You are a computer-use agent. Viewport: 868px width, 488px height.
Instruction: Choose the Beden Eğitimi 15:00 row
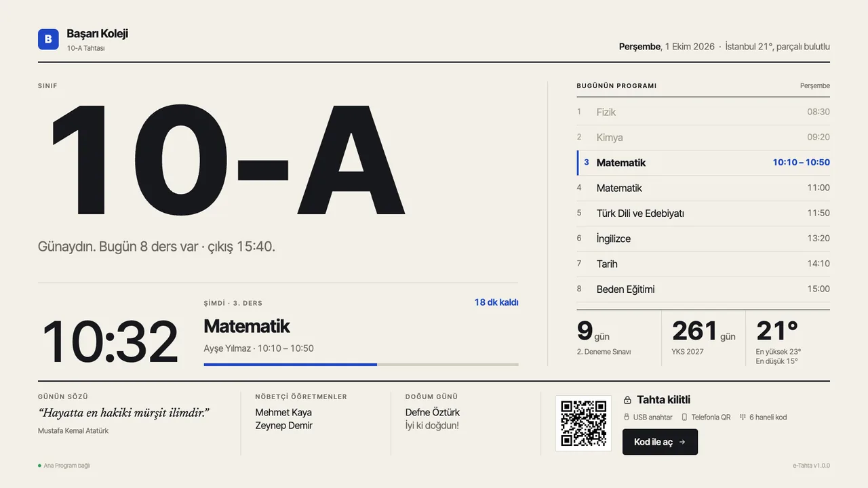(x=703, y=289)
